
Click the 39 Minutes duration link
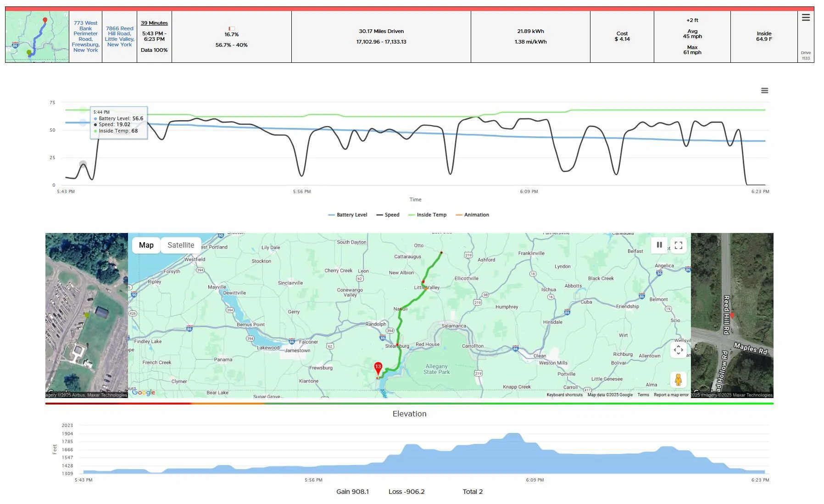[154, 23]
